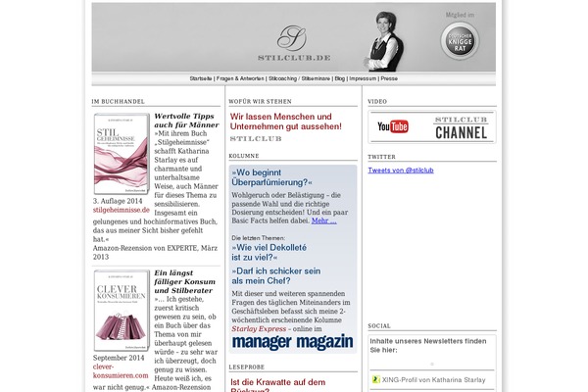Click the manager magazin logo
This screenshot has width=588, height=392.
tap(292, 342)
